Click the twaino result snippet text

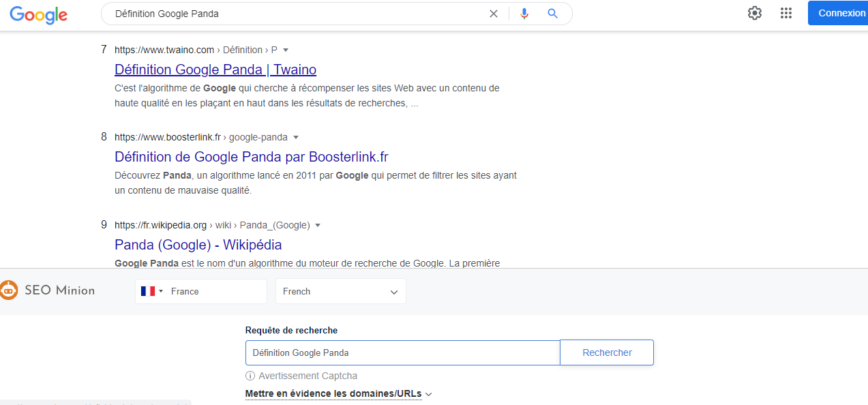click(x=307, y=95)
